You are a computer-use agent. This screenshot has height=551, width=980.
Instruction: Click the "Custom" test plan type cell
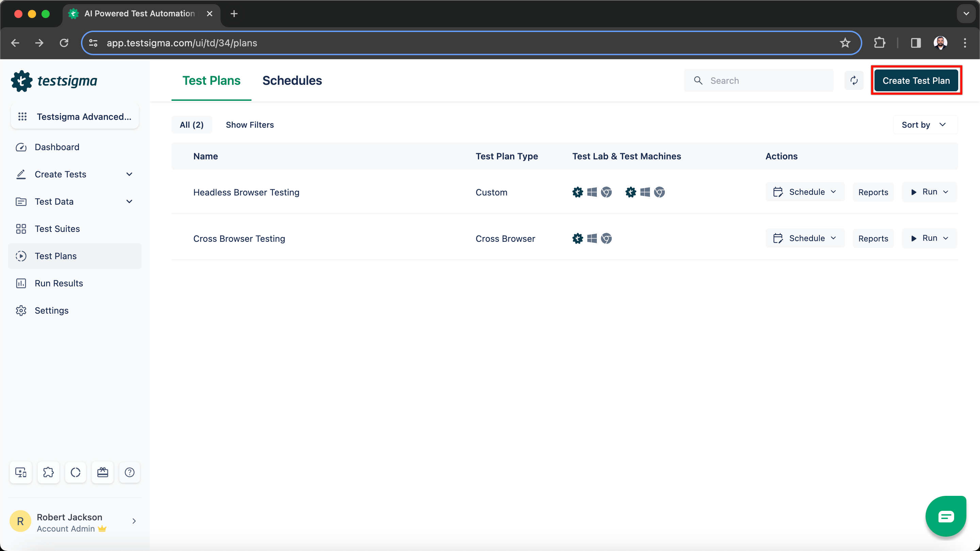[491, 192]
